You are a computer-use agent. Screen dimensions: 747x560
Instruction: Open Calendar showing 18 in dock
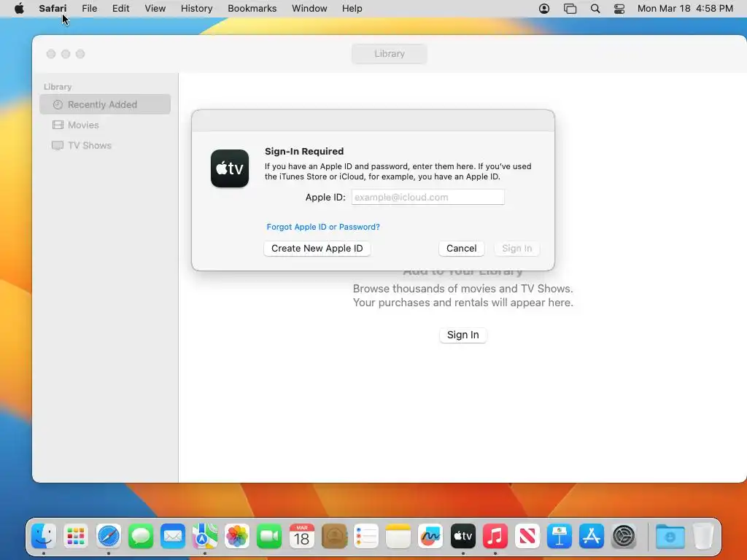point(301,536)
